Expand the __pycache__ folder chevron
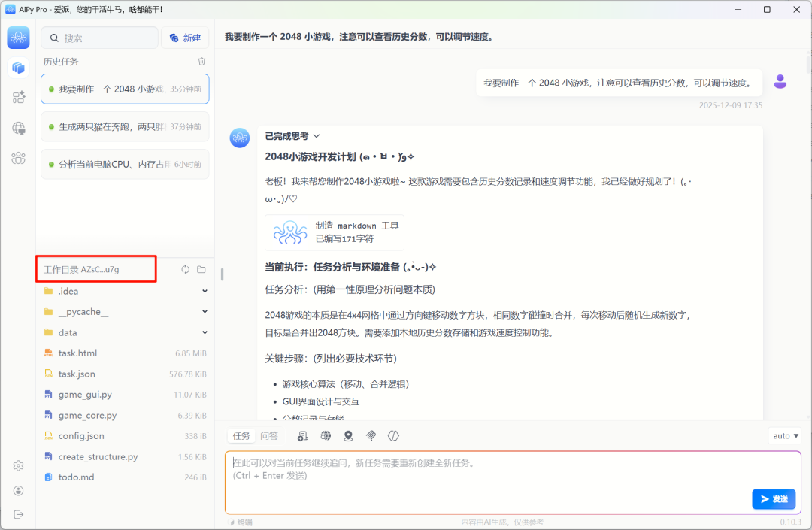This screenshot has height=530, width=812. point(205,311)
